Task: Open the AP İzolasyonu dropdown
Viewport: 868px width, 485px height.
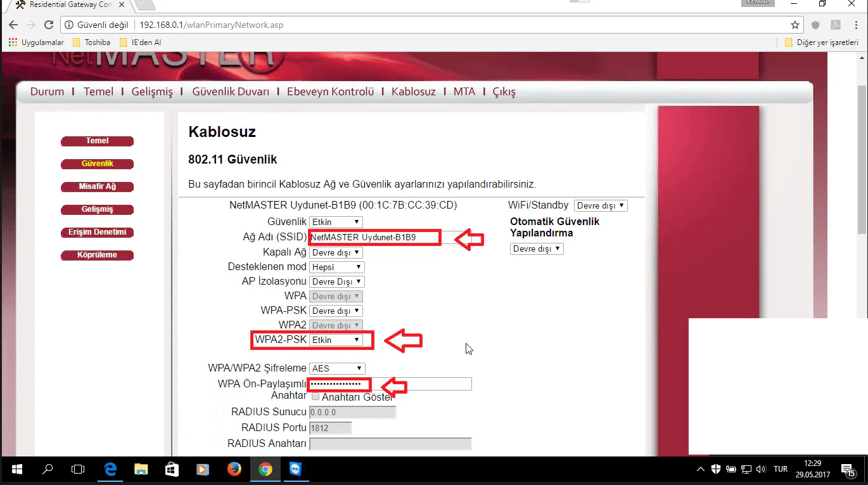Action: coord(337,281)
